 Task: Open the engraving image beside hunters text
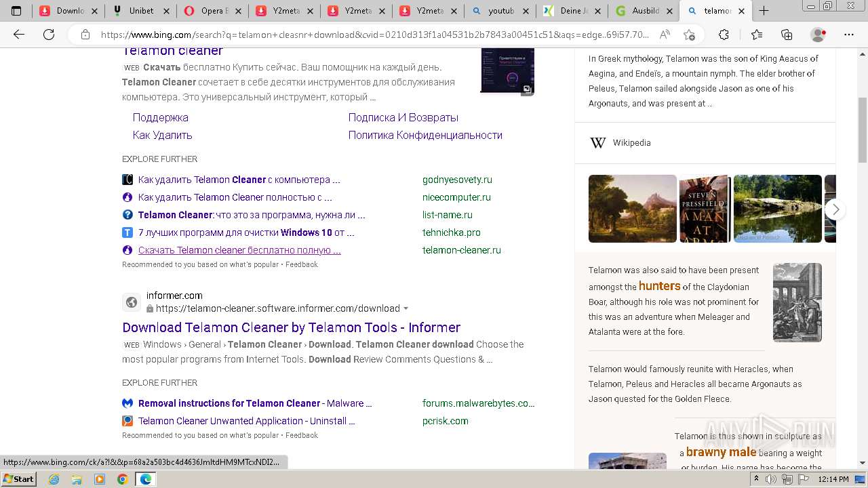pos(797,302)
